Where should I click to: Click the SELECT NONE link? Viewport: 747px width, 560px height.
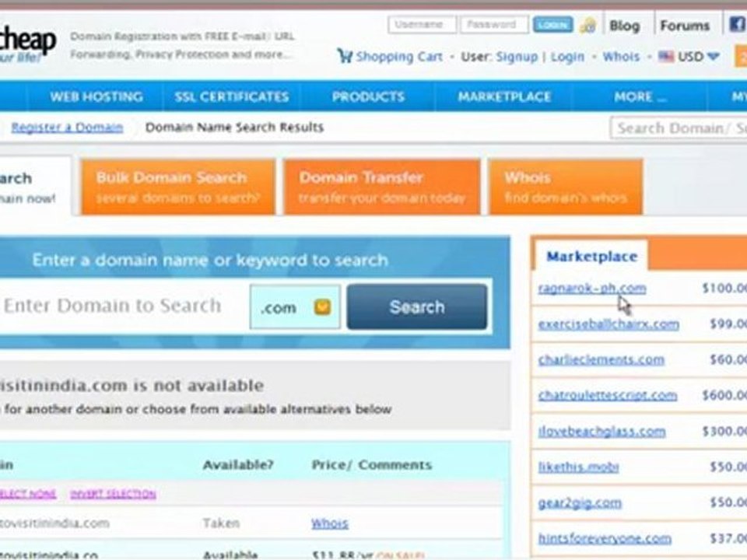pos(28,494)
